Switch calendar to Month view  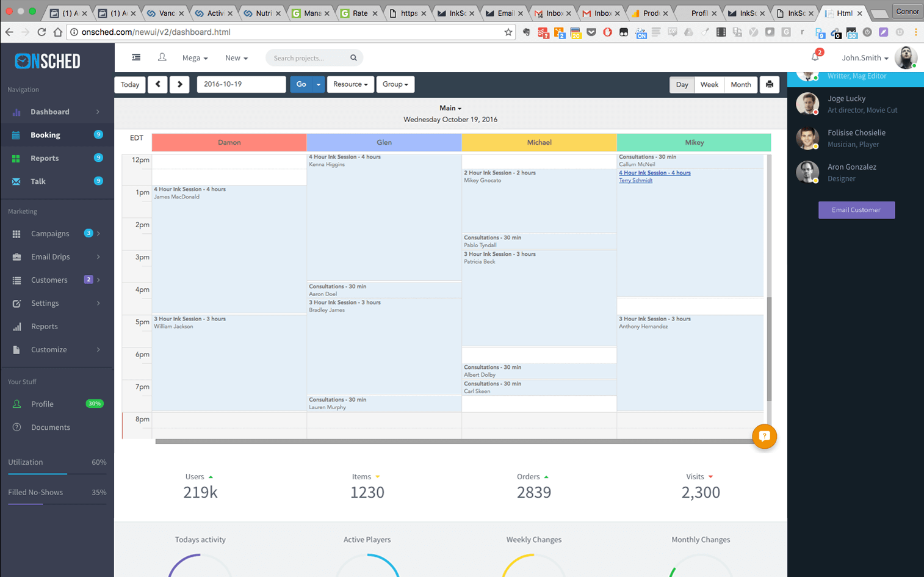(740, 84)
